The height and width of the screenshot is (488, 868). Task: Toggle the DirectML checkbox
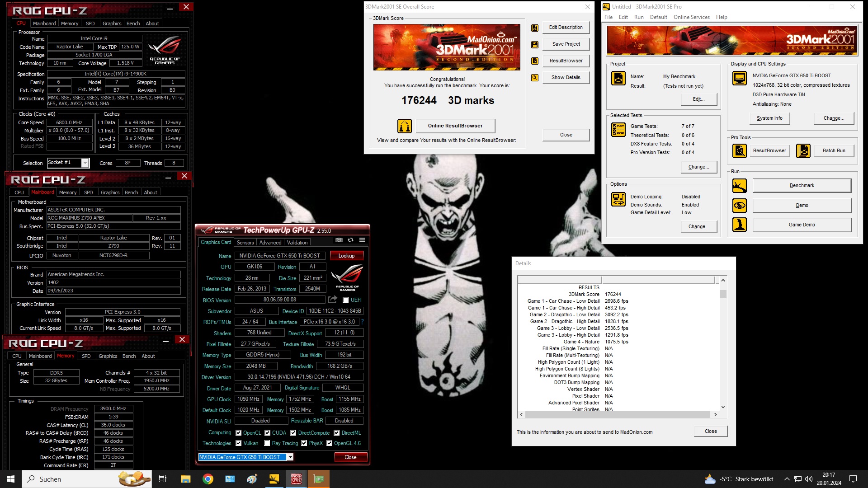[x=337, y=433]
